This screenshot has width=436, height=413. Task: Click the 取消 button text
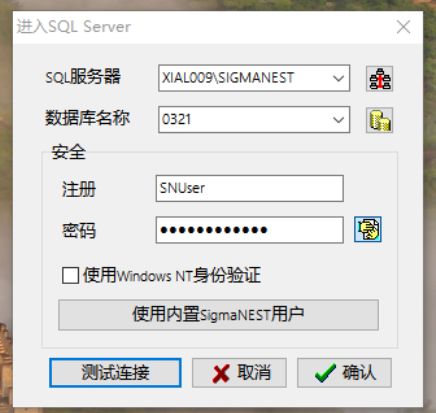254,372
